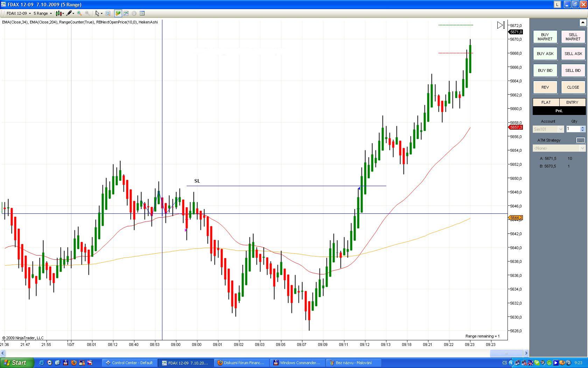Switch to Control Center in taskbar
Screen dimensions: 588x368
tap(129, 363)
